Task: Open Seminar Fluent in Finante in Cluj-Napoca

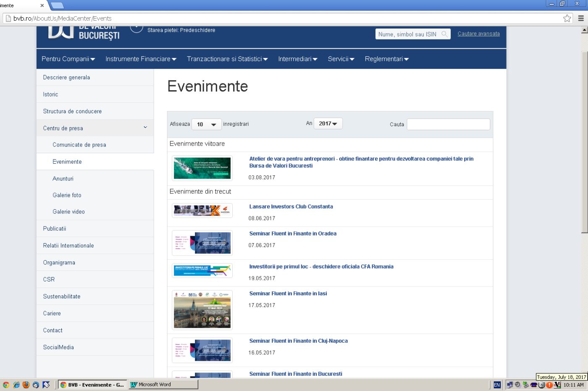Action: (299, 341)
